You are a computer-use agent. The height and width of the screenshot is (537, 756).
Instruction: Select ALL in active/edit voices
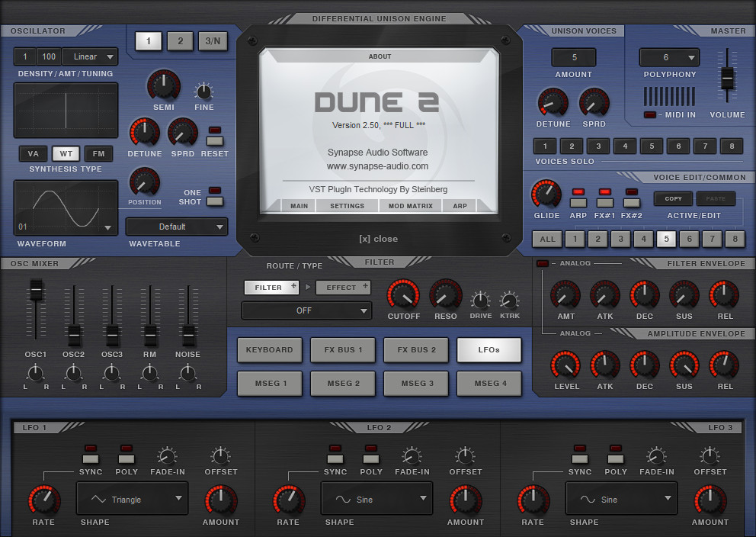pyautogui.click(x=547, y=240)
